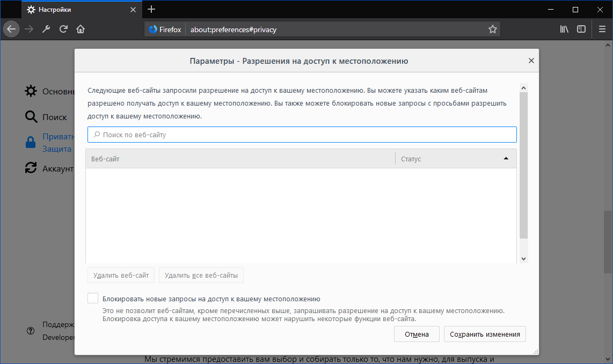613x364 pixels.
Task: Bookmark the page with star icon
Action: coord(492,29)
